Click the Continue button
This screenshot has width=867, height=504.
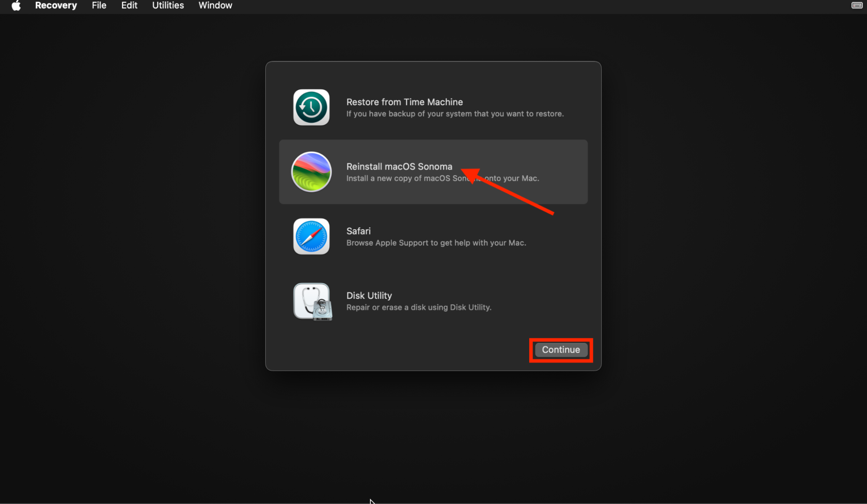click(560, 350)
